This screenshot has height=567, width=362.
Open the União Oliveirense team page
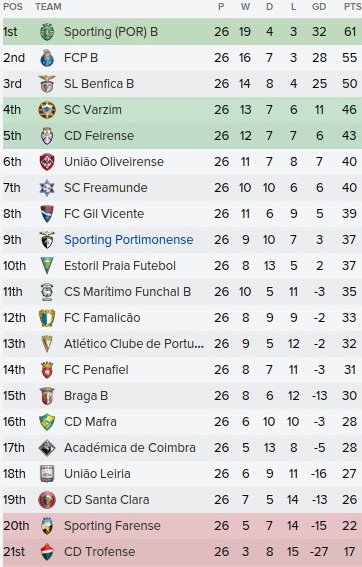tap(114, 162)
